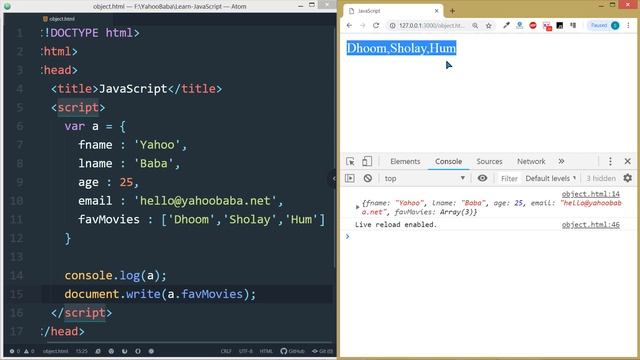640x360 pixels.
Task: Change encoding via UTF-8 status item
Action: point(245,351)
